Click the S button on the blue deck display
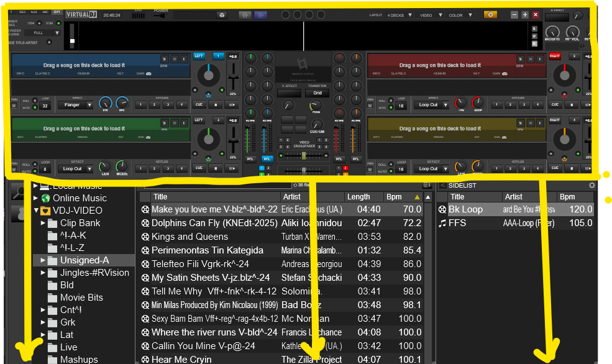612x364 pixels. (x=164, y=59)
